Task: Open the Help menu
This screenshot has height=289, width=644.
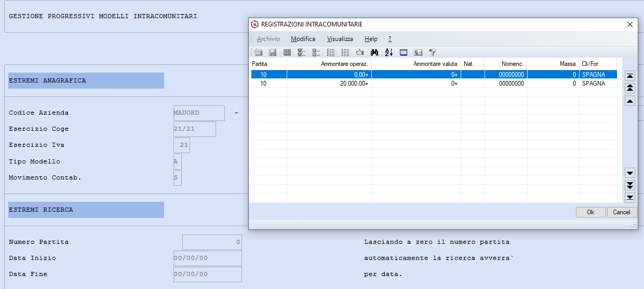Action: (x=371, y=39)
